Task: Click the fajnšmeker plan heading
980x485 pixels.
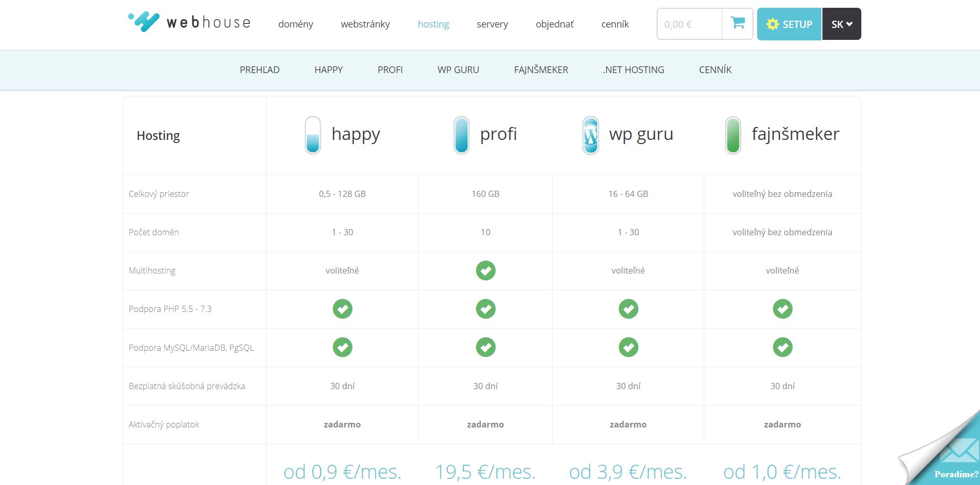Action: click(796, 134)
